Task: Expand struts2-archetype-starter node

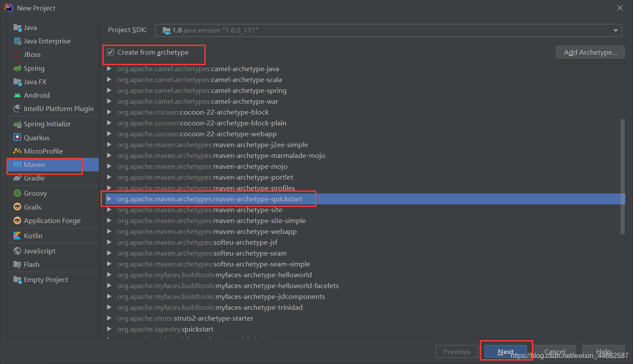Action: (109, 318)
